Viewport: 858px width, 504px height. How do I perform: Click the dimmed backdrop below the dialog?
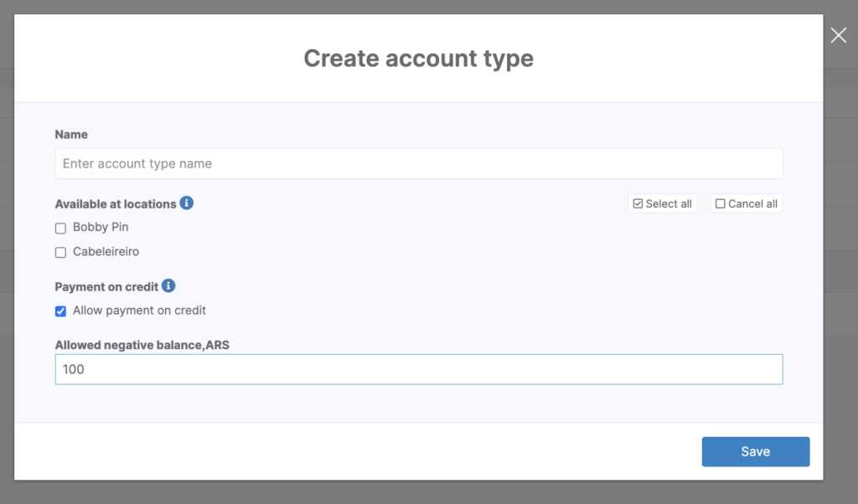[419, 492]
